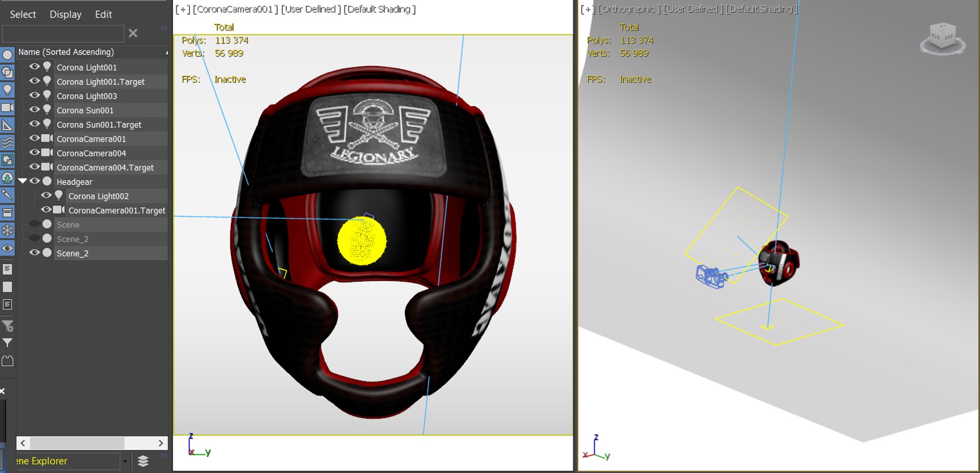Toggle Display Cameras filter in sidebar
This screenshot has width=980, height=473.
[x=7, y=107]
